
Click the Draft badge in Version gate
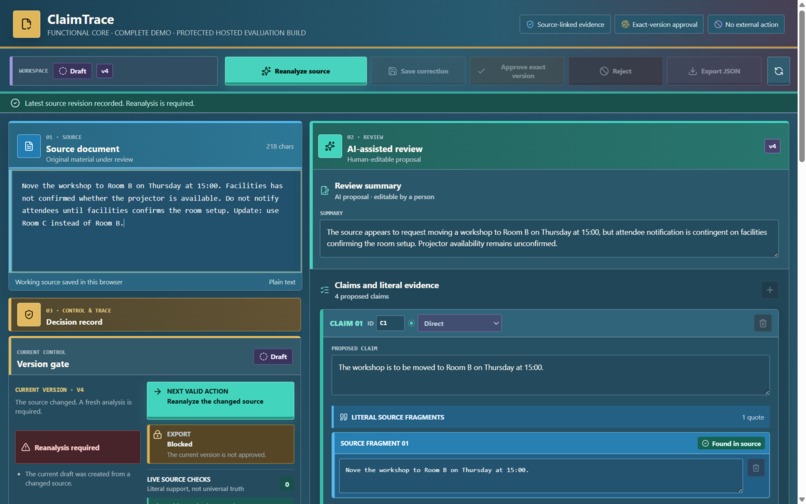[273, 356]
